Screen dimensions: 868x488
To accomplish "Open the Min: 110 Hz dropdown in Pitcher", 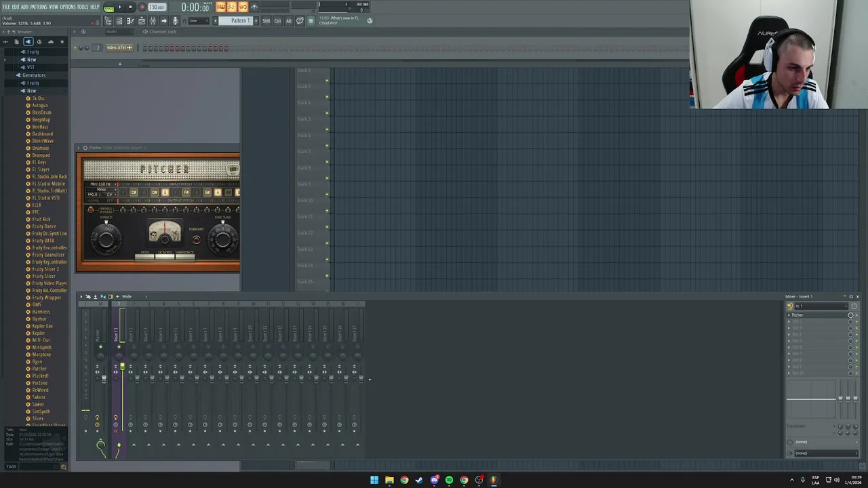I will (102, 184).
